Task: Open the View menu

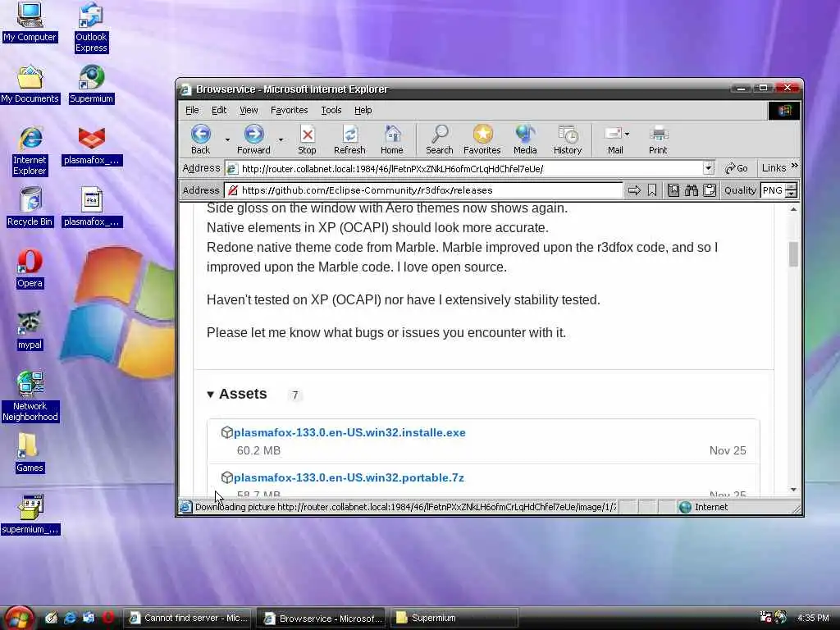Action: pos(249,110)
